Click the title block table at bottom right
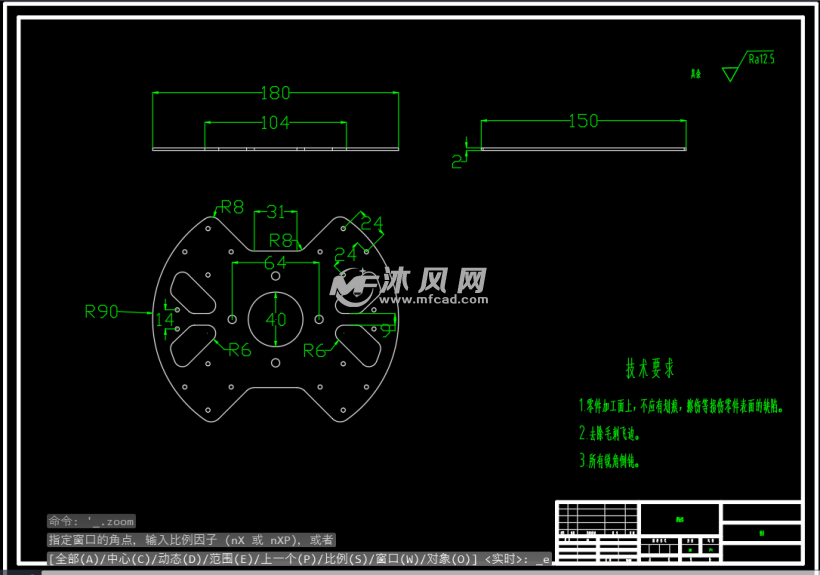 679,532
